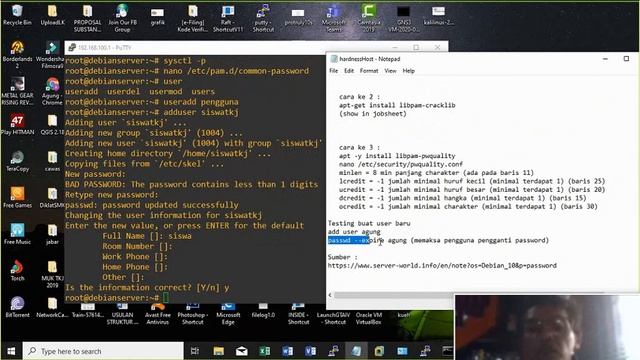Screen dimensions: 640x360
Task: Click 'apt-get install libpam-cracklib' line in Notepad
Action: [397, 105]
